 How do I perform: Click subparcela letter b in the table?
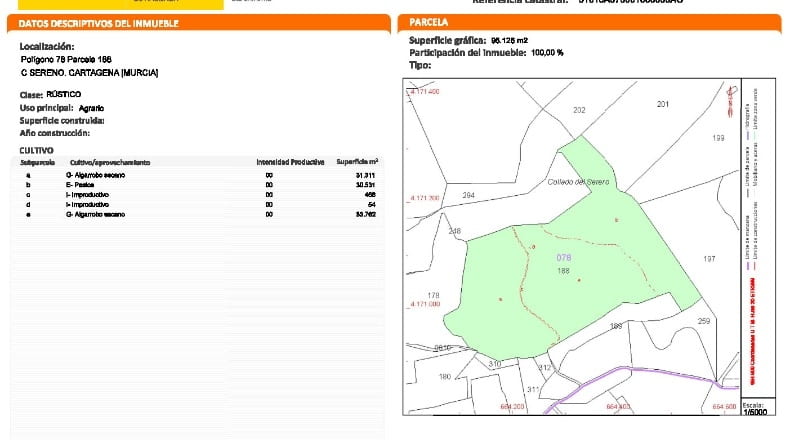tap(28, 185)
